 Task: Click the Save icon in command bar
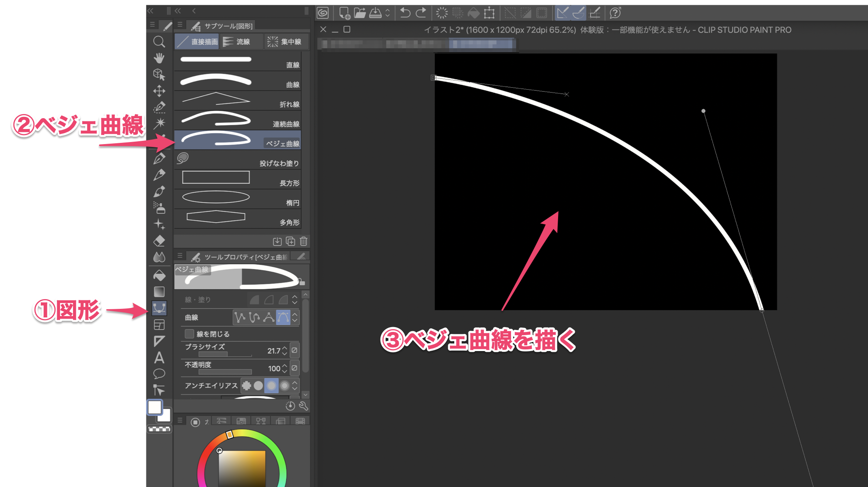pyautogui.click(x=375, y=13)
